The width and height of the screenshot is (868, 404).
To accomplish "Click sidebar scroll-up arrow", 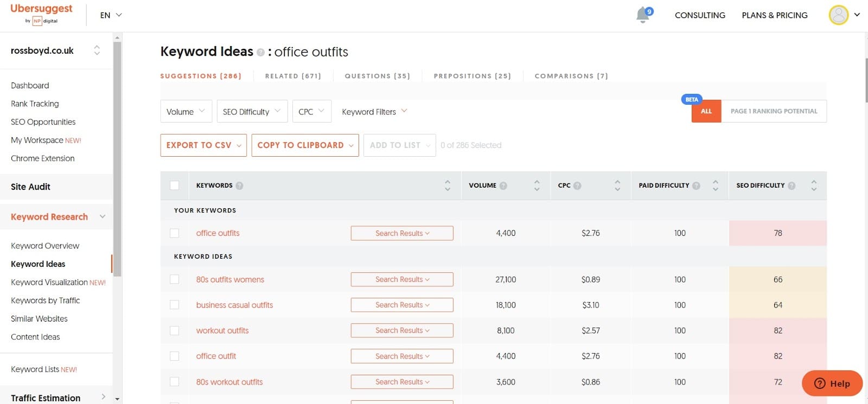I will [117, 37].
